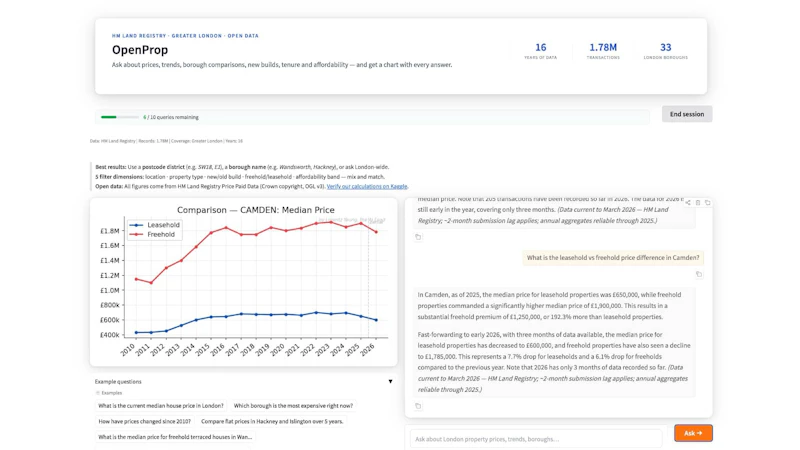This screenshot has width=800, height=450.
Task: Click the queries remaining progress bar
Action: (119, 117)
